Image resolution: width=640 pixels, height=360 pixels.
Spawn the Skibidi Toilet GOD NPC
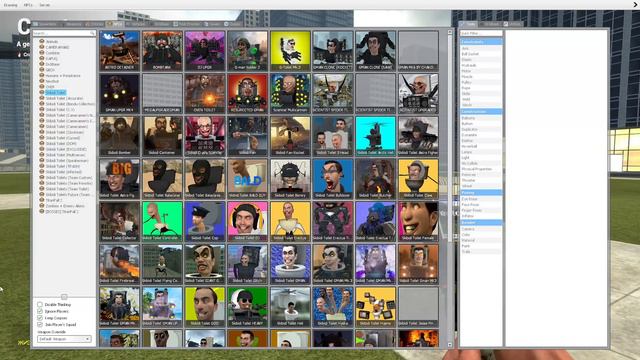(205, 307)
